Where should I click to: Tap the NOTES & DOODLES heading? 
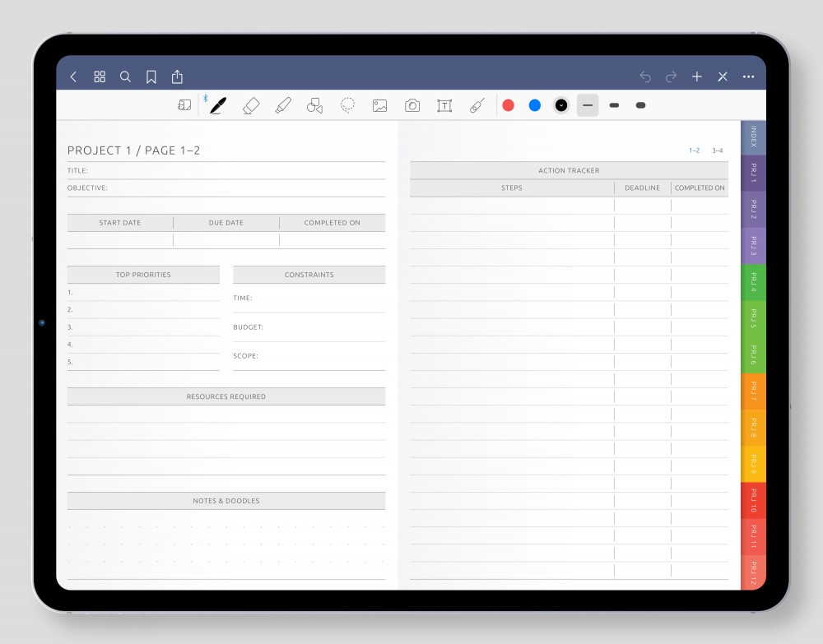tap(226, 501)
